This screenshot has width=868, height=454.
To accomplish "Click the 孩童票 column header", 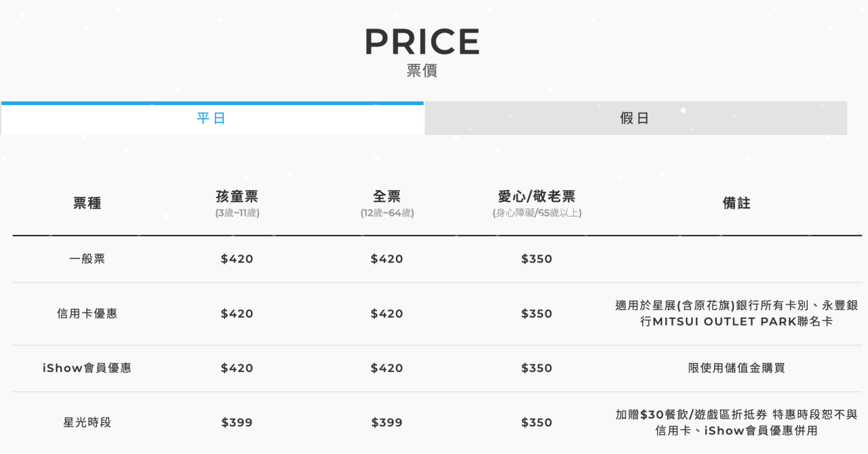I will coord(237,197).
